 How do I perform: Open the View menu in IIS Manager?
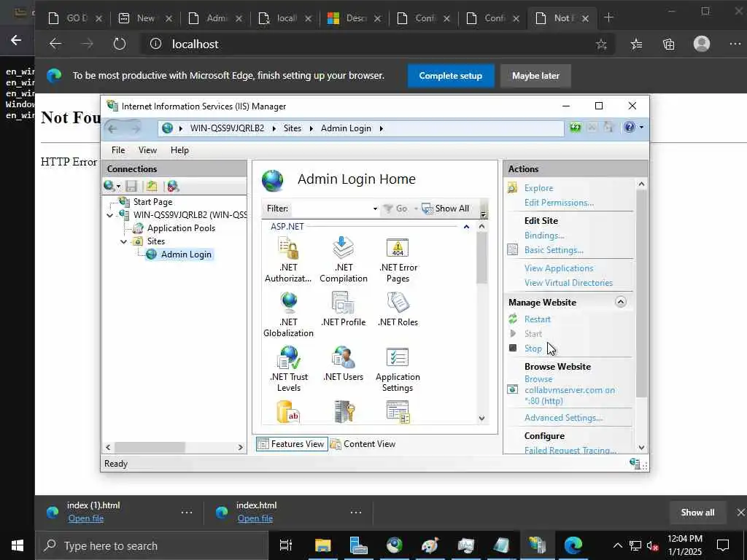point(147,150)
